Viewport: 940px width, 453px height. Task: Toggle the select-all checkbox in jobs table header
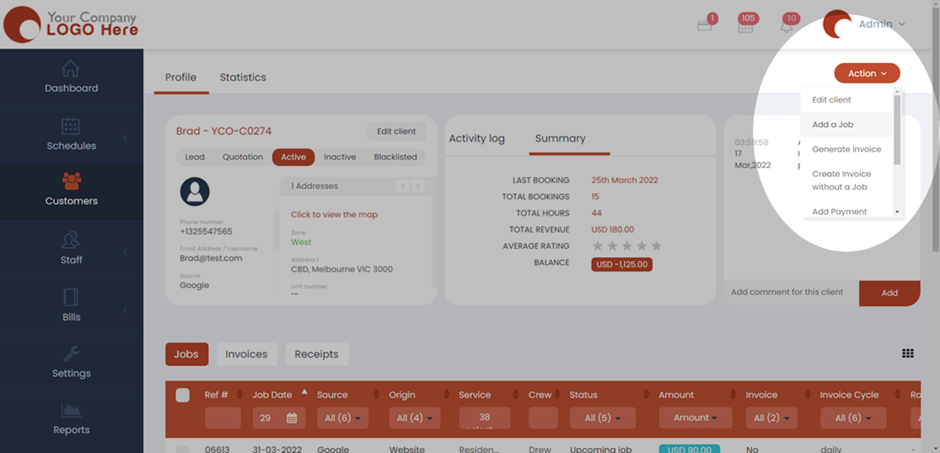point(182,395)
